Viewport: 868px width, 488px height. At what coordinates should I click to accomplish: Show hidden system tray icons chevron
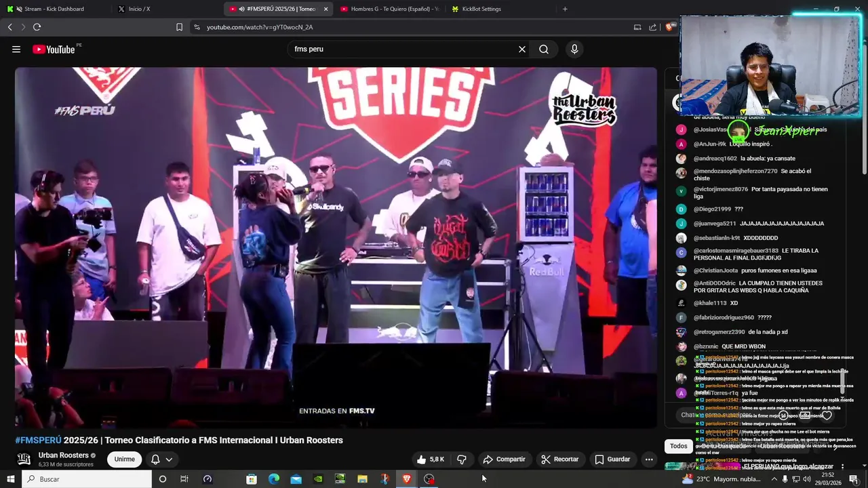pyautogui.click(x=774, y=479)
